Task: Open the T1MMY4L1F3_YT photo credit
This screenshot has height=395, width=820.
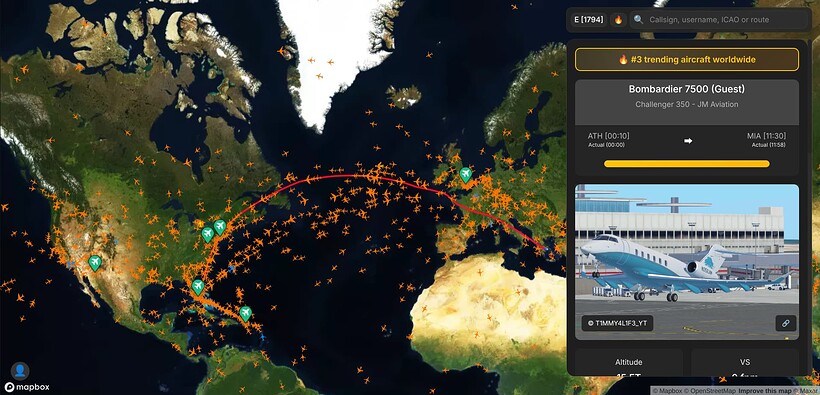Action: point(617,323)
